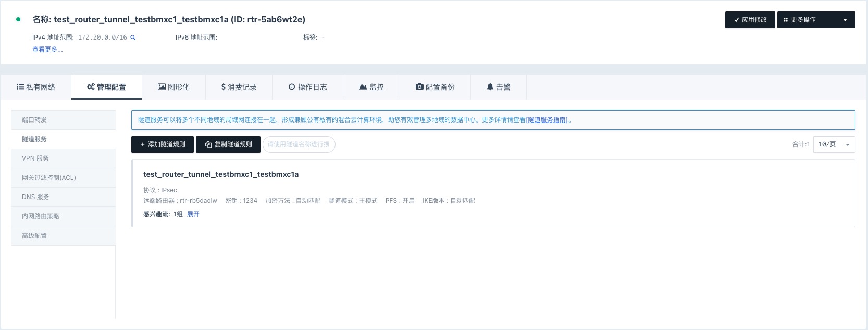
Task: Click the 添加隧道规则 button
Action: point(163,144)
